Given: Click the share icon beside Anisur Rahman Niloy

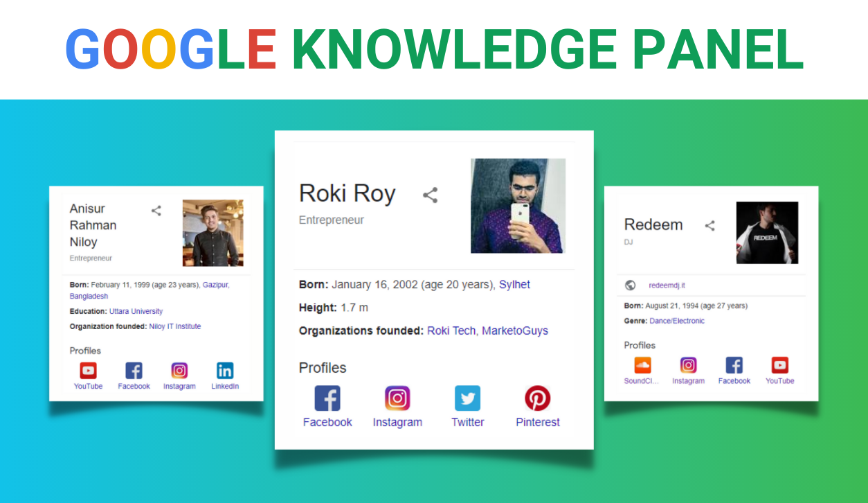Looking at the screenshot, I should click(156, 210).
